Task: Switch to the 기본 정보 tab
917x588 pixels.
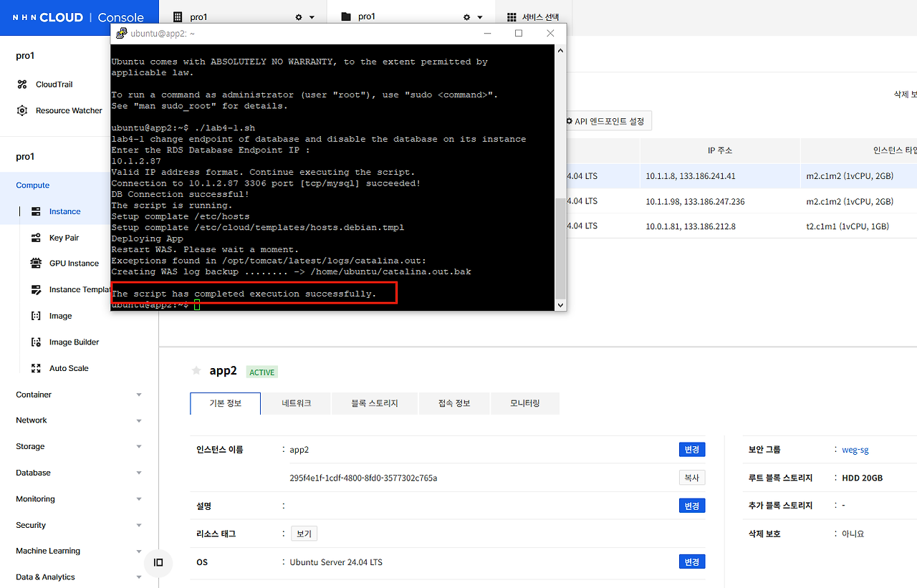Action: pos(225,403)
